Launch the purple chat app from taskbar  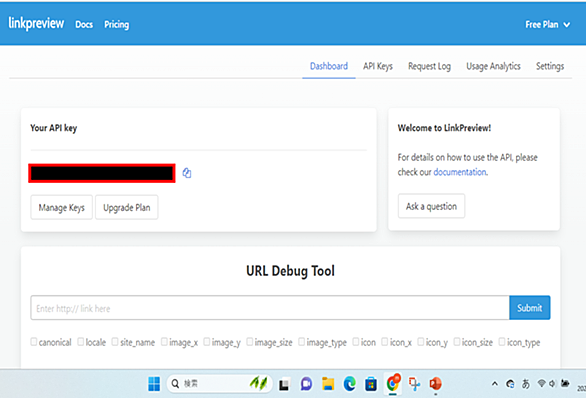[306, 384]
